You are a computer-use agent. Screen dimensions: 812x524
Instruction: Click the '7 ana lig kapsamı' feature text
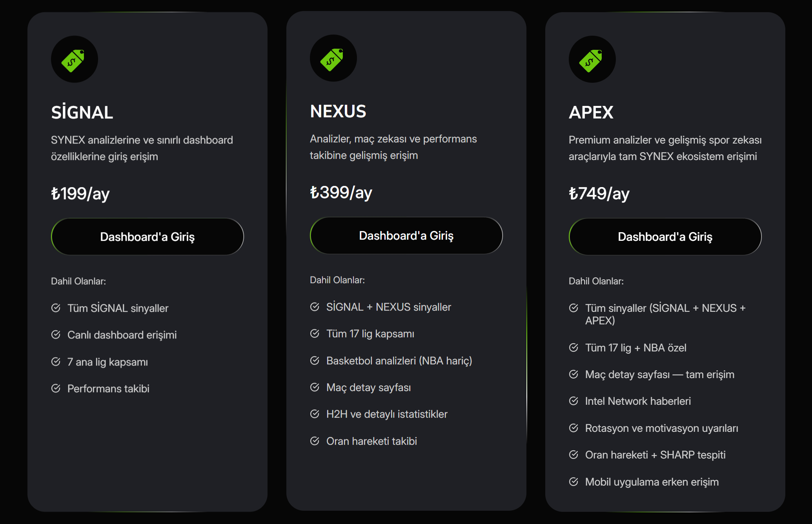tap(108, 362)
